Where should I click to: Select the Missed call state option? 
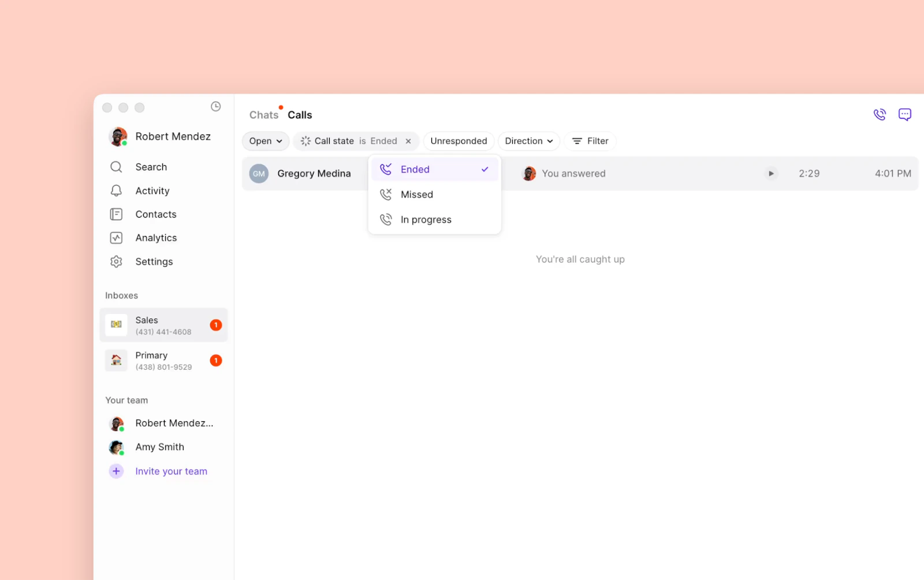(x=416, y=194)
